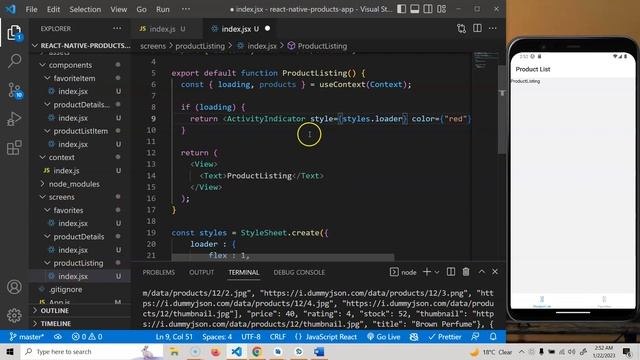Select the node terminal instance

point(403,272)
